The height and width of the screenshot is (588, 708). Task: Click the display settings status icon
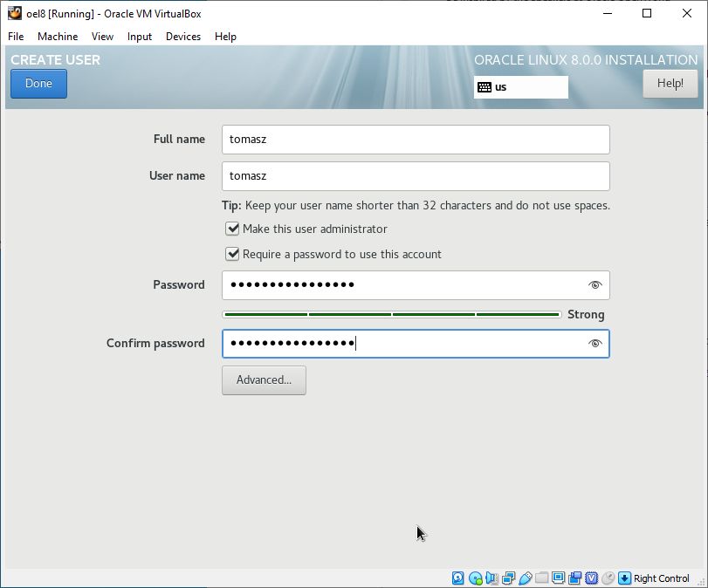[558, 578]
